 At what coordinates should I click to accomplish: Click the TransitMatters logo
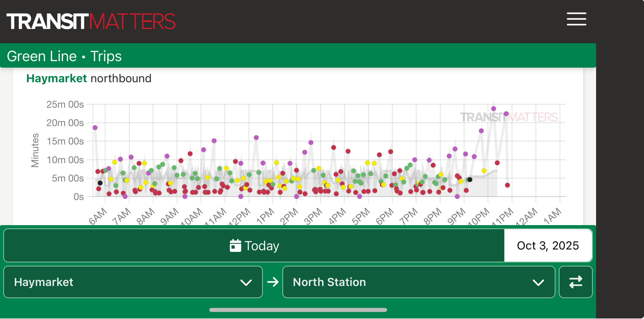click(91, 21)
